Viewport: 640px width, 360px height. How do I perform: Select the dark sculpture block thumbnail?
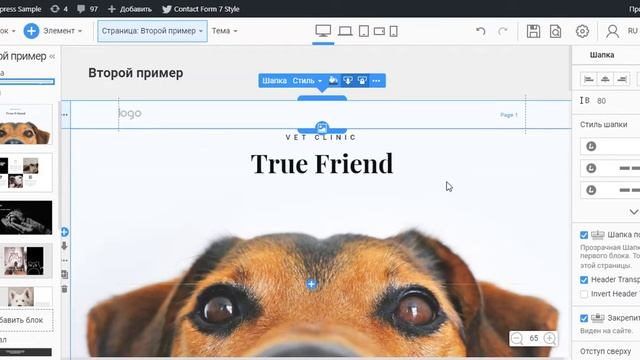[25, 218]
